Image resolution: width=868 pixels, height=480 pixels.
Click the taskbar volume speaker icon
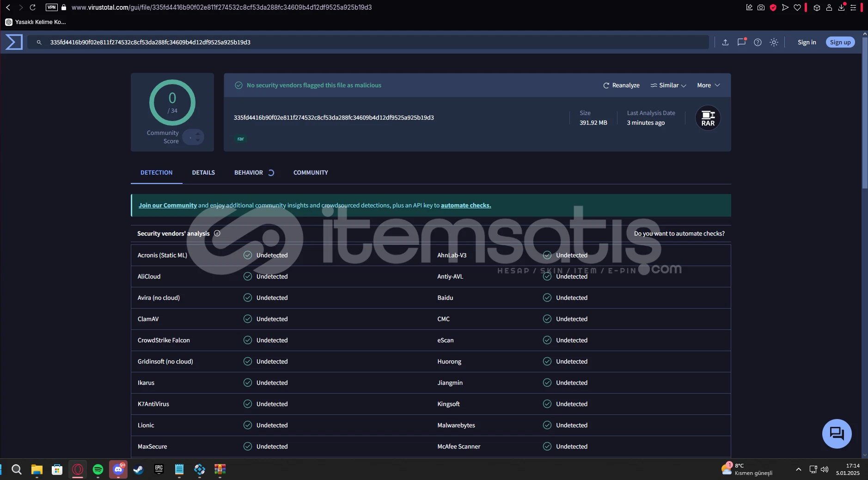click(825, 469)
